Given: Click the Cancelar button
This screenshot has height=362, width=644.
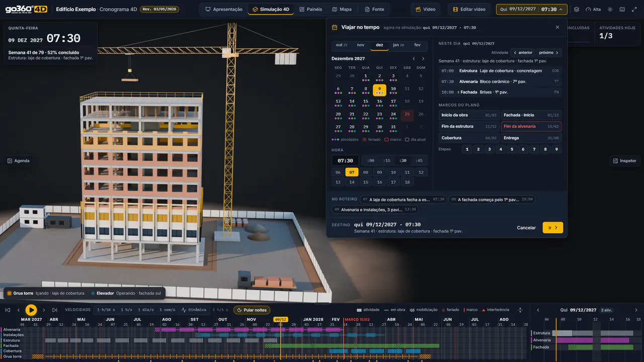Looking at the screenshot, I should point(526,228).
